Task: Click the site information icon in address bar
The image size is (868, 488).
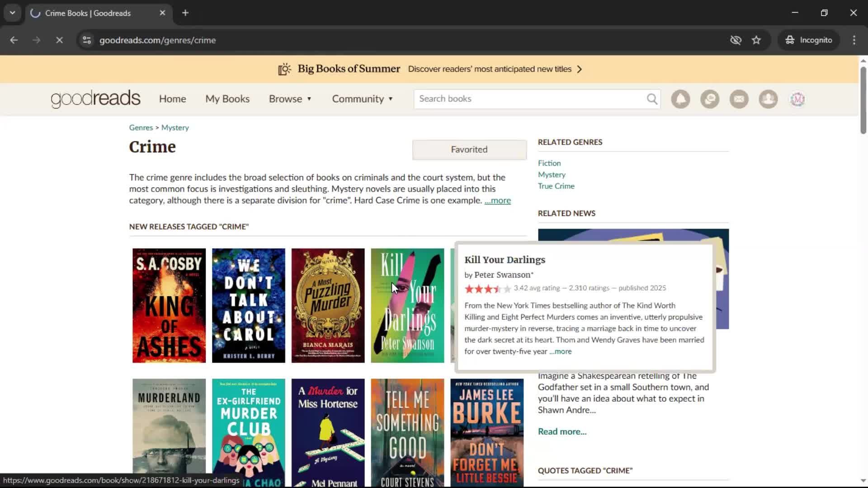Action: 87,40
